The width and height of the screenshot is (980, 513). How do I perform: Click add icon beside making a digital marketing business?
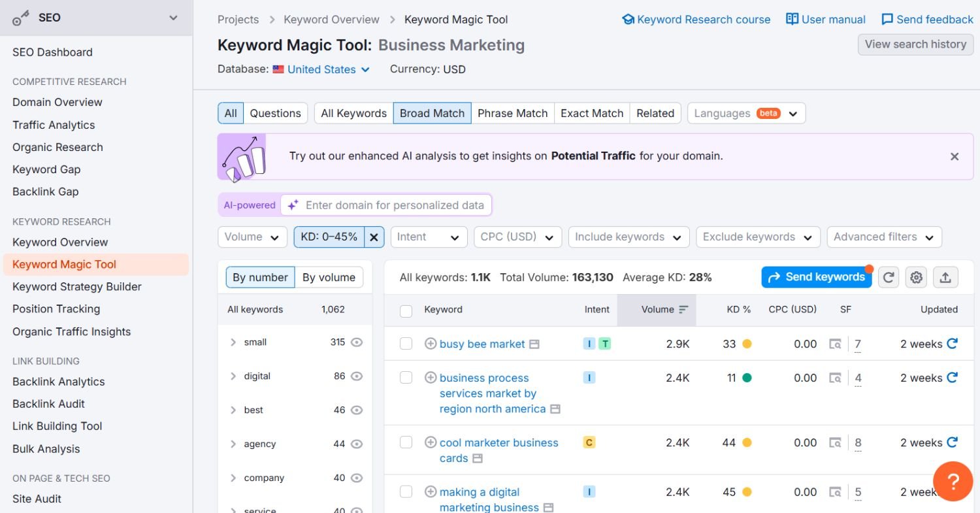(x=431, y=492)
